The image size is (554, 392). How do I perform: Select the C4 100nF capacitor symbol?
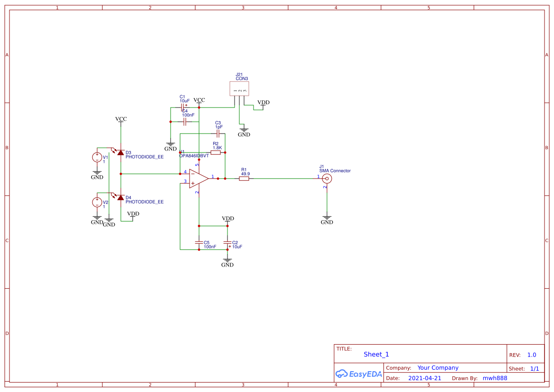click(185, 122)
